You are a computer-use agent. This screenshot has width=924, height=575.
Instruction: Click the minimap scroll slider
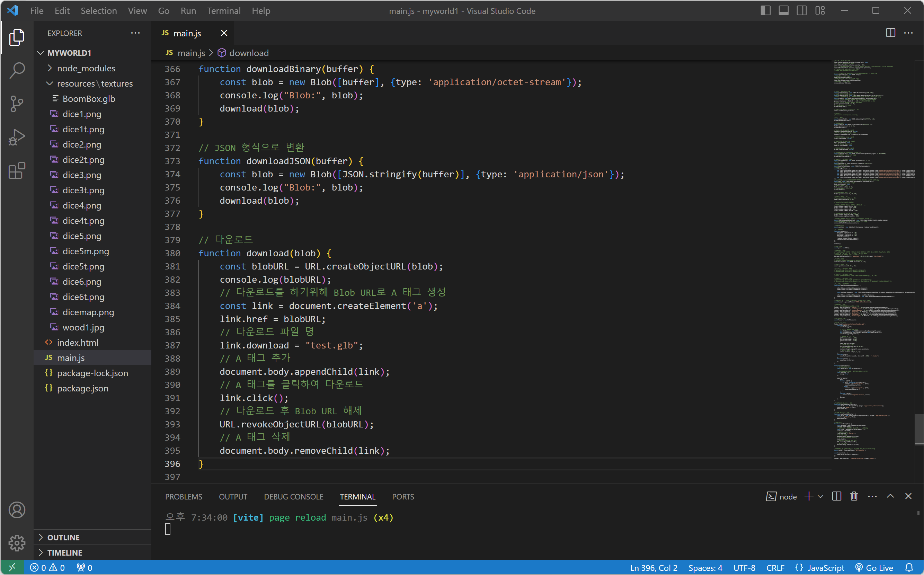coord(919,428)
